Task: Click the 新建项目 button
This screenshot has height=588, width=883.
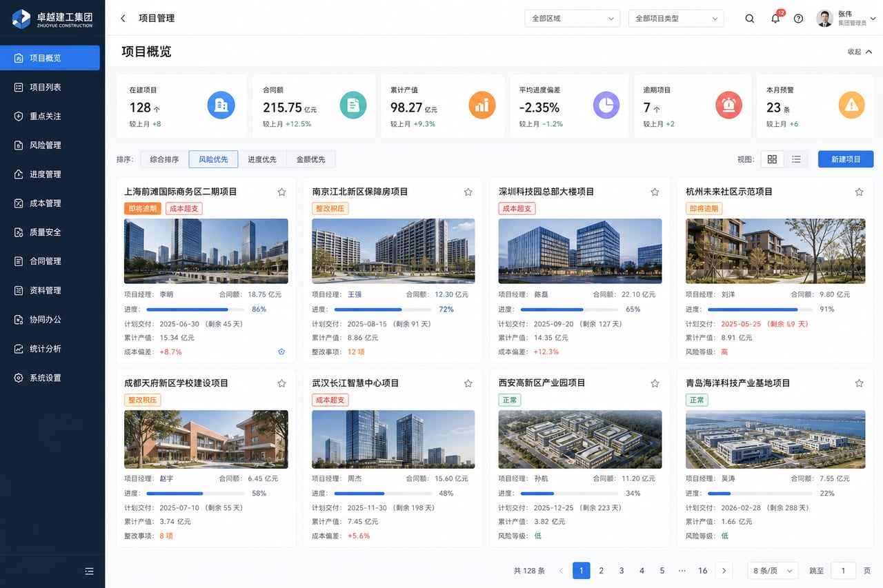Action: pyautogui.click(x=846, y=159)
